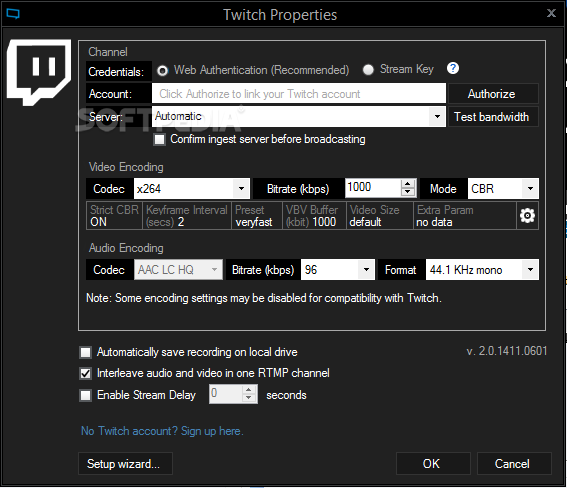567x488 pixels.
Task: Click the Test bandwidth button
Action: (493, 116)
